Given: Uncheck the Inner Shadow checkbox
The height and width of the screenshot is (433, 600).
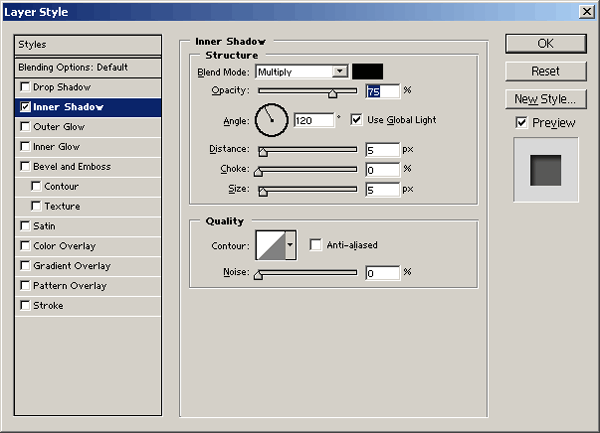Looking at the screenshot, I should [25, 107].
